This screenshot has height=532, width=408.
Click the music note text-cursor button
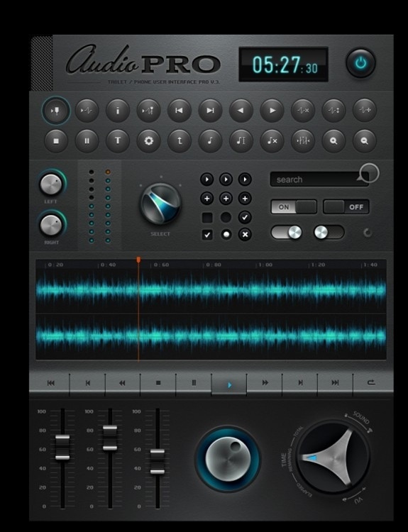pyautogui.click(x=241, y=140)
